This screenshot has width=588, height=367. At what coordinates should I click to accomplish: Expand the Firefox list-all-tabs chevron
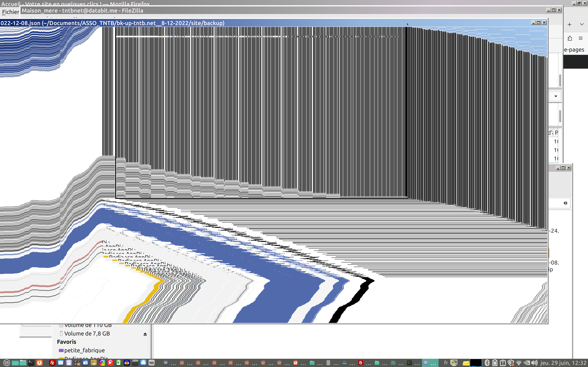(x=582, y=24)
